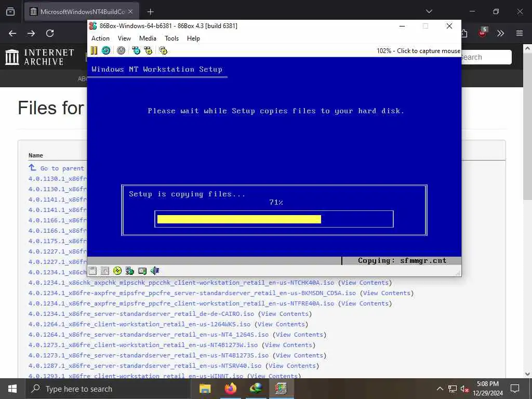Click the second floppy drive status icon
Viewport: 532px width, 399px height.
(x=105, y=270)
